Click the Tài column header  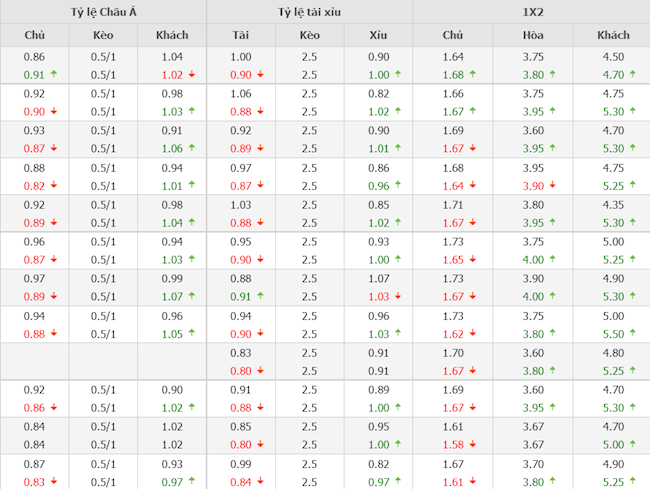tap(240, 36)
